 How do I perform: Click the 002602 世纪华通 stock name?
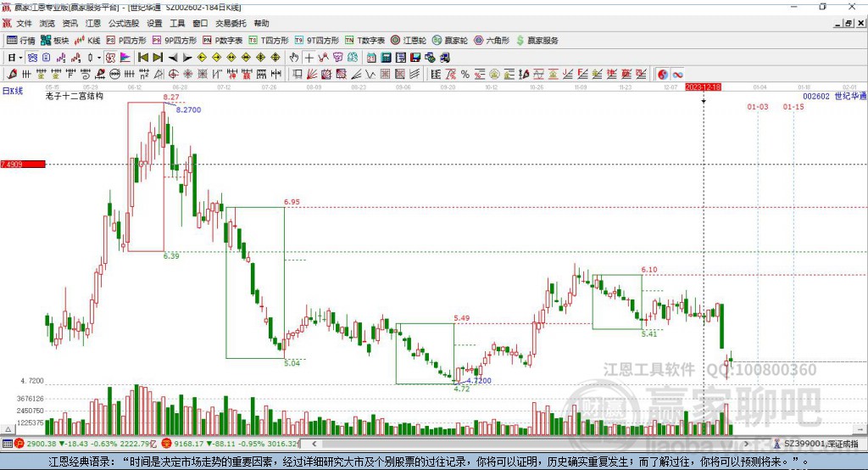pos(834,96)
